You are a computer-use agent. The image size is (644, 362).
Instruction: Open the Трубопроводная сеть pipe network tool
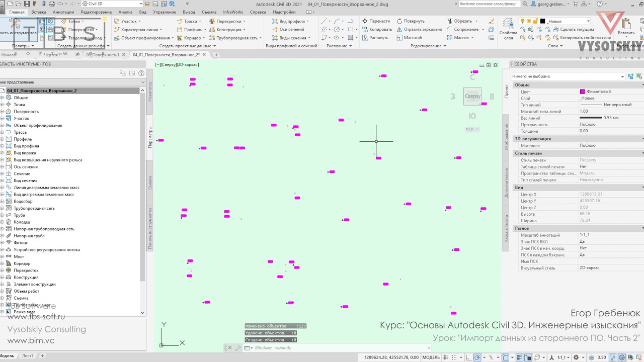(235, 38)
